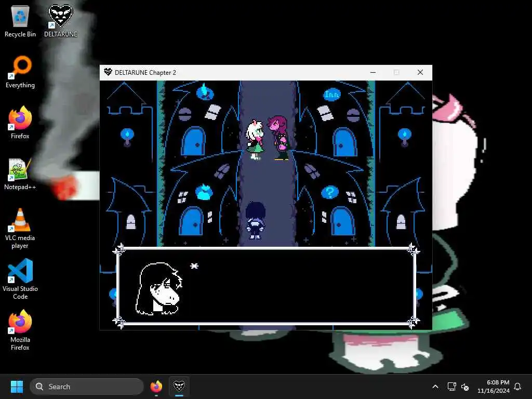Open the Recycle Bin desktop icon
The image size is (532, 399).
click(x=20, y=21)
